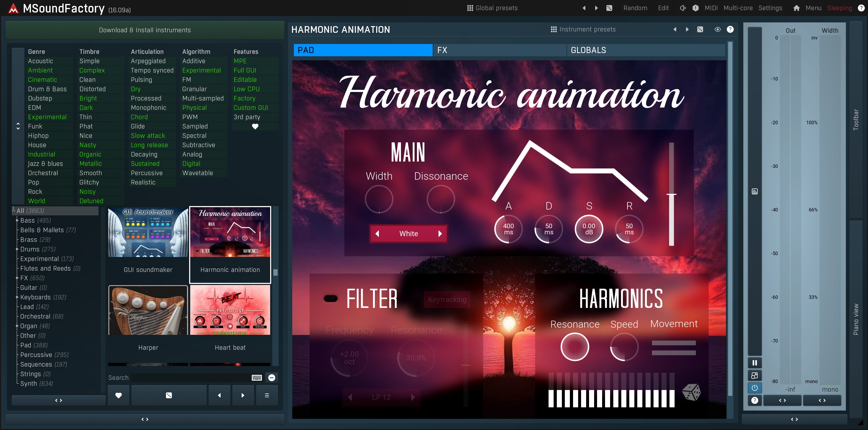The height and width of the screenshot is (430, 868).
Task: Toggle Keytracking in filter section
Action: tap(447, 299)
